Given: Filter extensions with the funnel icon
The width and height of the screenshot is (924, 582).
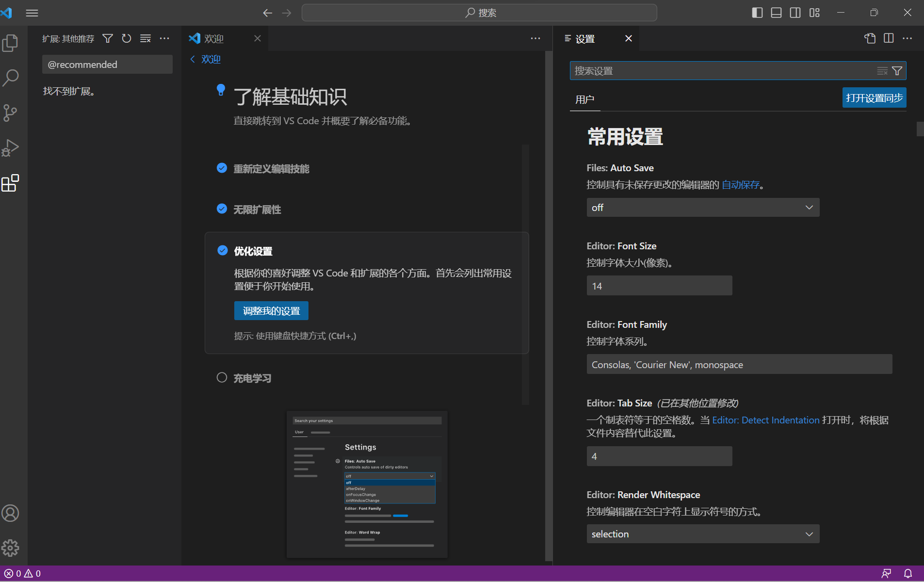Looking at the screenshot, I should (108, 38).
